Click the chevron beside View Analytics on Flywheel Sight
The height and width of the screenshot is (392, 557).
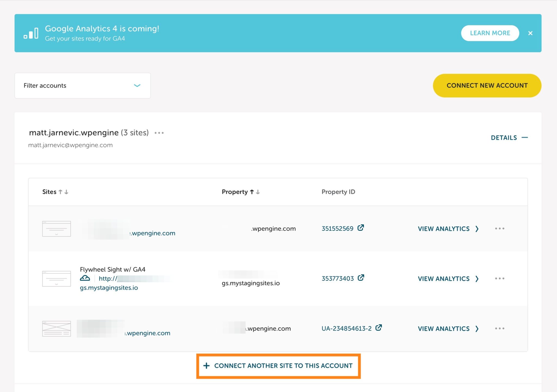click(478, 279)
